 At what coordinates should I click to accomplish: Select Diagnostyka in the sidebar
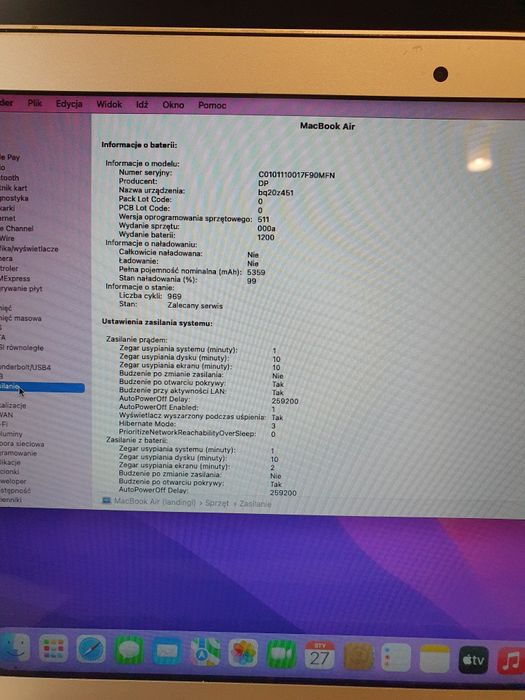point(14,198)
